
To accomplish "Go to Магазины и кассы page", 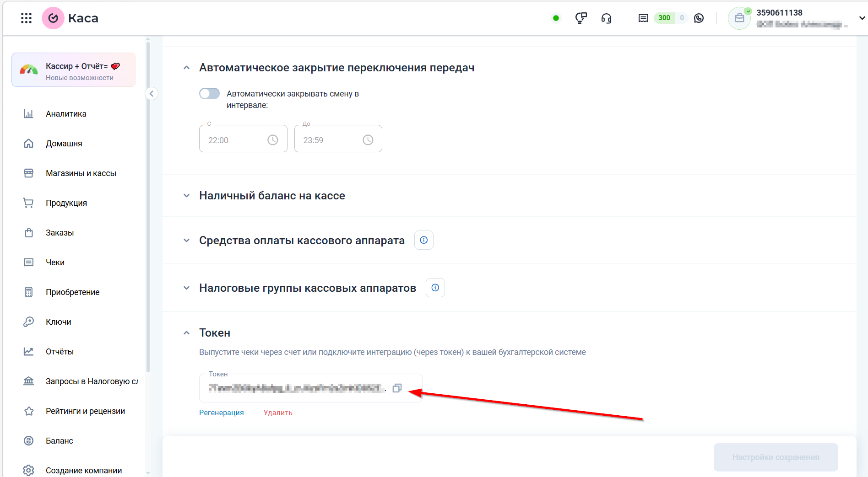I will pos(81,173).
